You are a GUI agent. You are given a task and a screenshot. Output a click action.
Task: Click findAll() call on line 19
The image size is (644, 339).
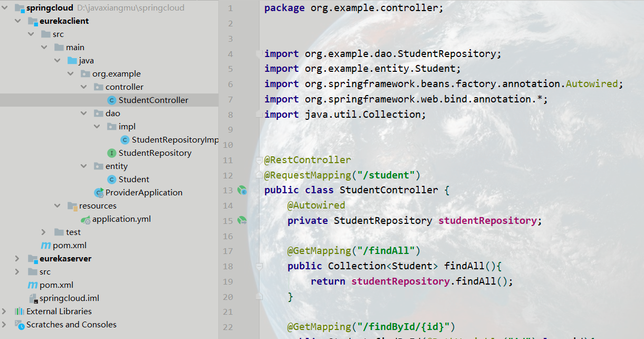(481, 281)
